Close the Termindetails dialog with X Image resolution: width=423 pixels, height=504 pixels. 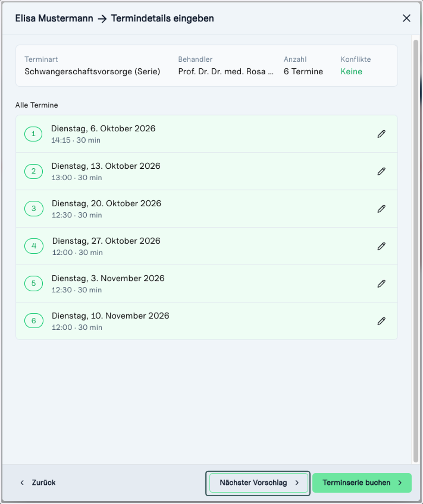coord(406,18)
